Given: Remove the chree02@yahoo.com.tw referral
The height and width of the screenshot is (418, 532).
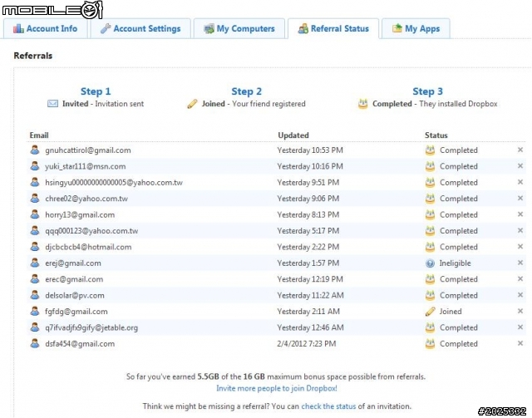Looking at the screenshot, I should coord(520,198).
